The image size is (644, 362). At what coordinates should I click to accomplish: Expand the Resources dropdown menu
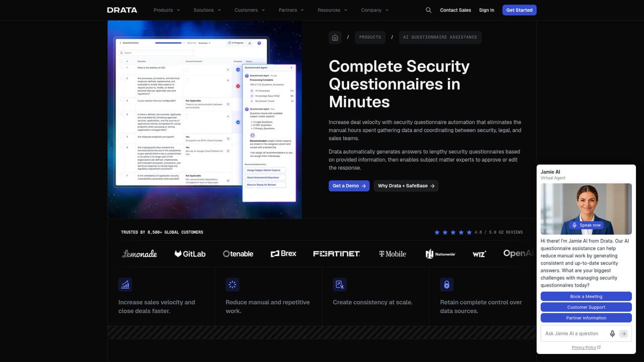[332, 10]
